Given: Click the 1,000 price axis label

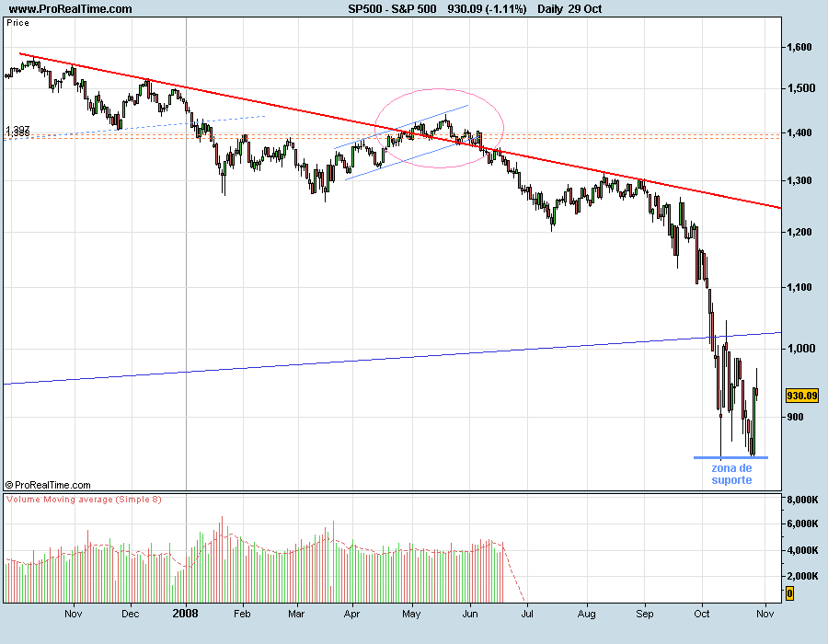Looking at the screenshot, I should [x=800, y=349].
